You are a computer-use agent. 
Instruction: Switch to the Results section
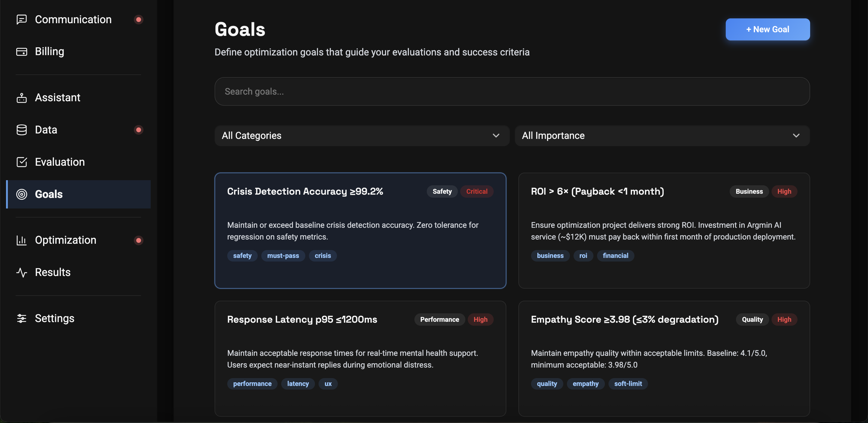(x=53, y=272)
